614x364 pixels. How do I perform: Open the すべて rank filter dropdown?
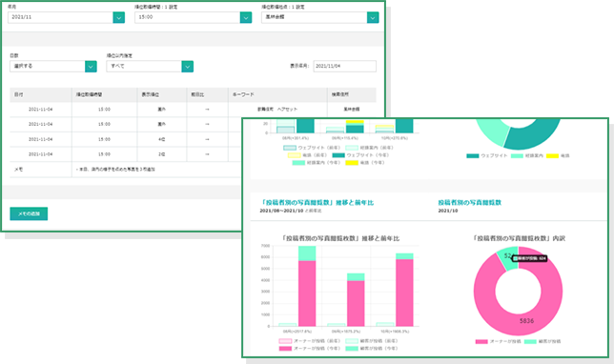[187, 66]
